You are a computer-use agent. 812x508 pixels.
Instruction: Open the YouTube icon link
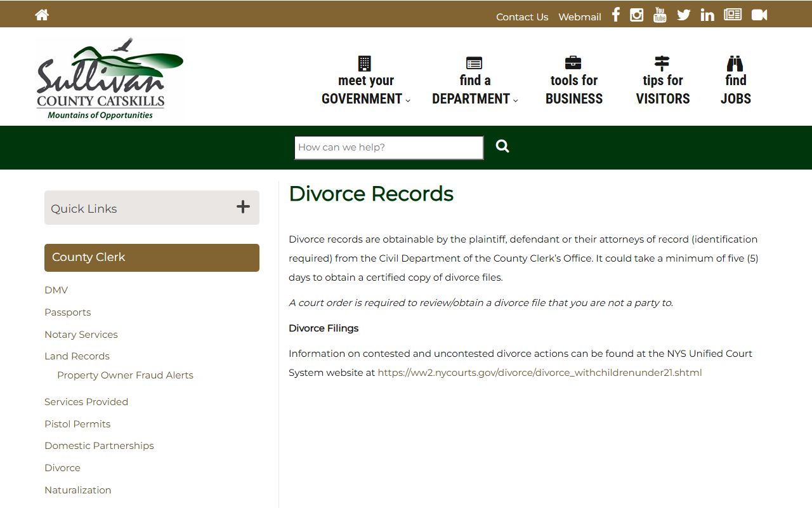coord(660,15)
